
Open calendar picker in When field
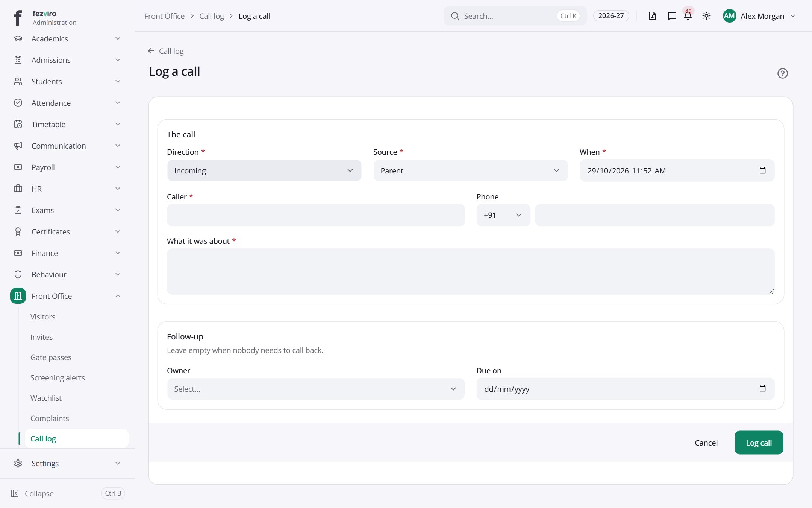[x=762, y=171]
